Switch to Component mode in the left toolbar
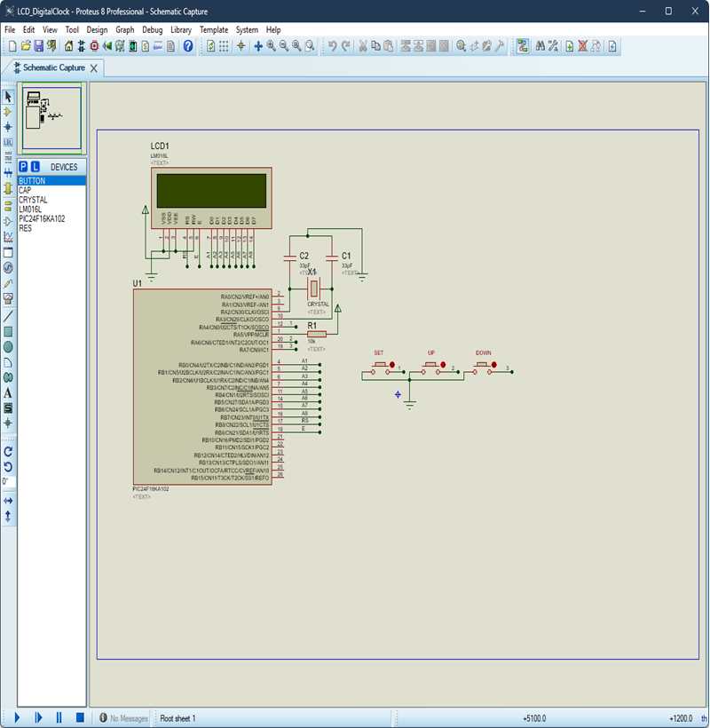Viewport: 710px width, 728px height. 9,111
